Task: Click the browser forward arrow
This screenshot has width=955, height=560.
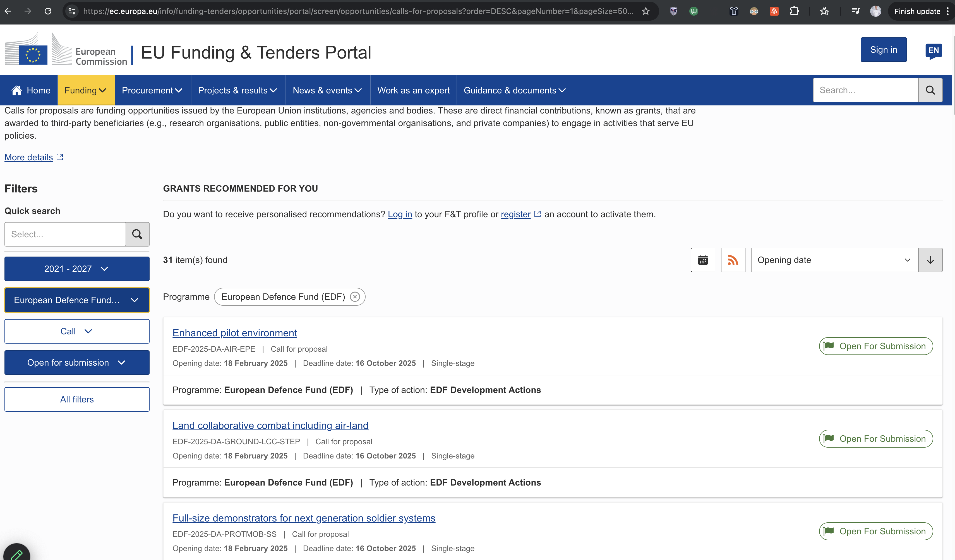Action: pos(28,11)
